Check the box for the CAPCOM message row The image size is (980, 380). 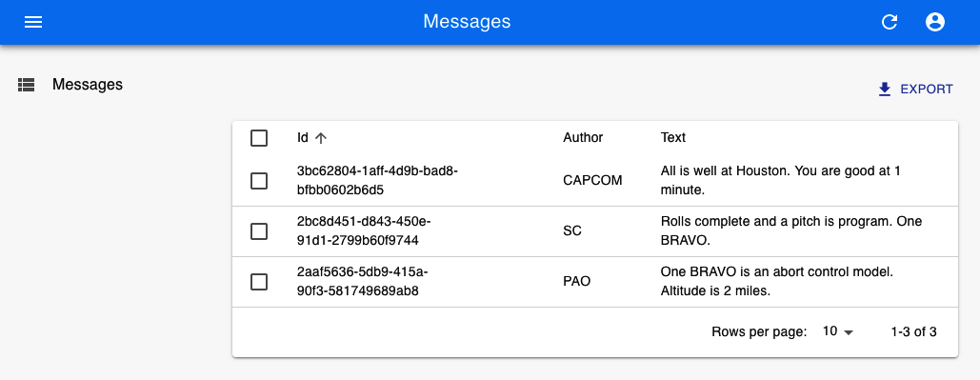coord(259,181)
